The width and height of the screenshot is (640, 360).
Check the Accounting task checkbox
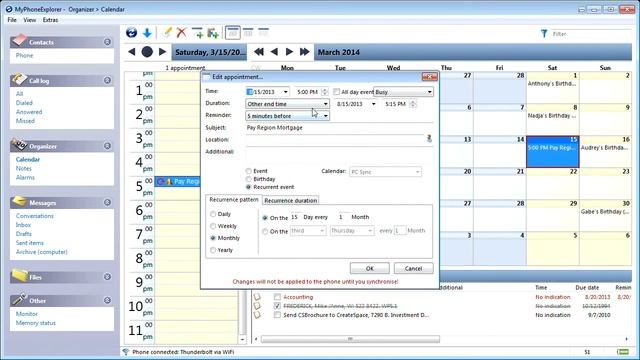[x=278, y=297]
